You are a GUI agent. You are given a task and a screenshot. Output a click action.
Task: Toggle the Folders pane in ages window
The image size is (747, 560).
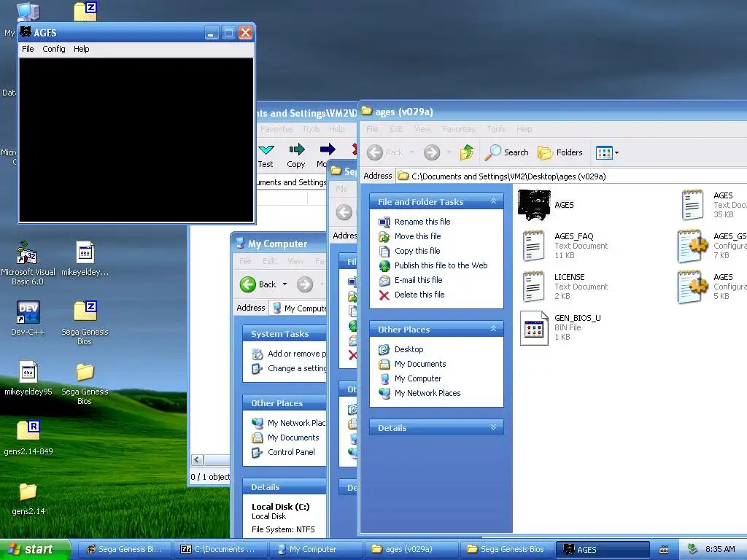point(560,152)
